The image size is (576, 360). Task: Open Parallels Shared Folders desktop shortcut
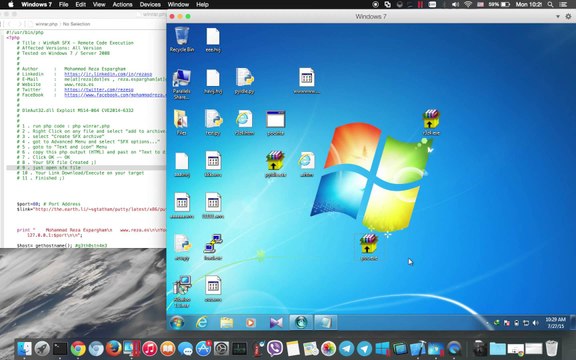181,84
